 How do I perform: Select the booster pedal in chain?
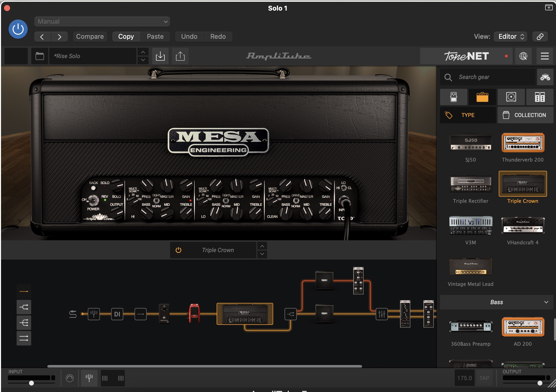point(164,314)
